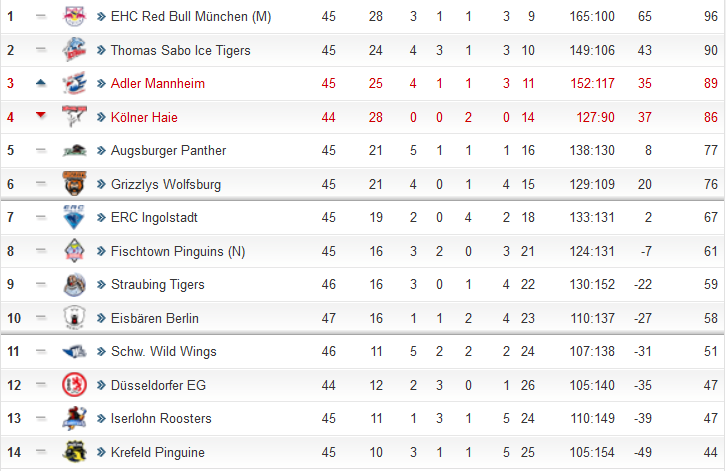The height and width of the screenshot is (471, 726).
Task: Open the Iserlohn Roosters team link
Action: coord(161,418)
